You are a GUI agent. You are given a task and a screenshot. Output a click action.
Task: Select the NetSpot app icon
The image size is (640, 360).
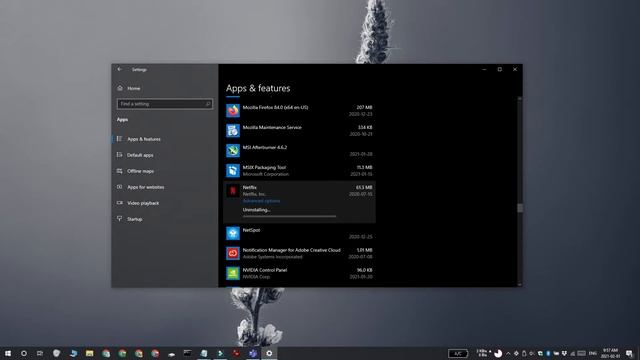[x=233, y=233]
